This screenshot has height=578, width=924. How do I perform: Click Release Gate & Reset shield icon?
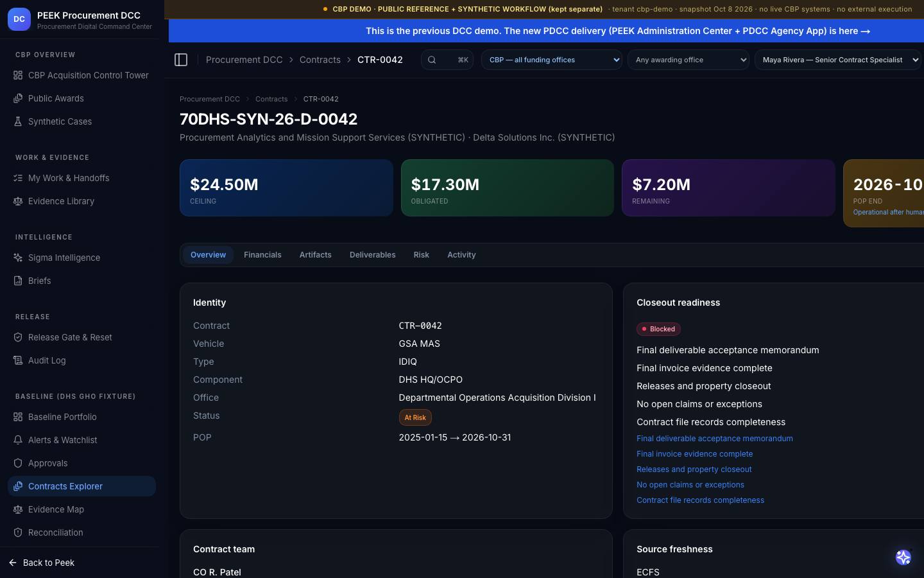coord(18,337)
